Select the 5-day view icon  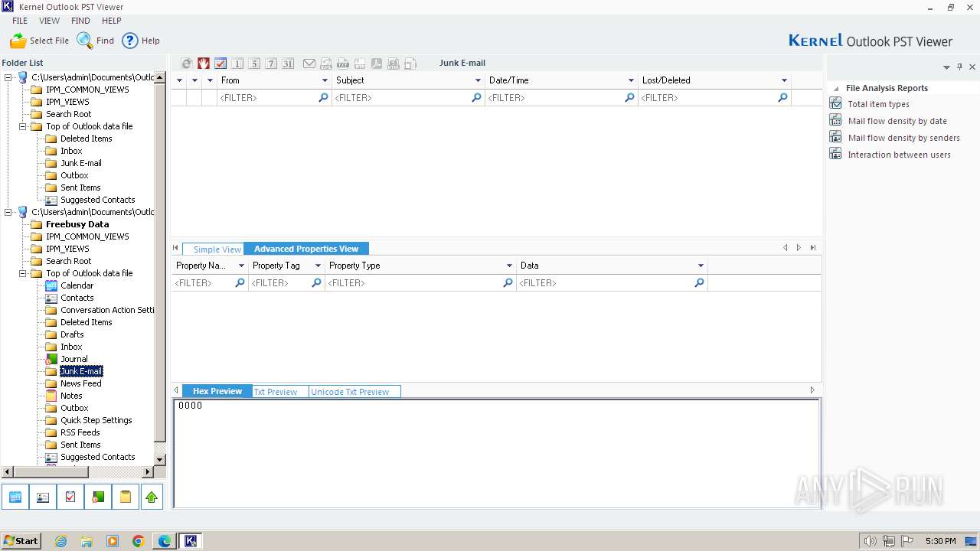pyautogui.click(x=254, y=64)
